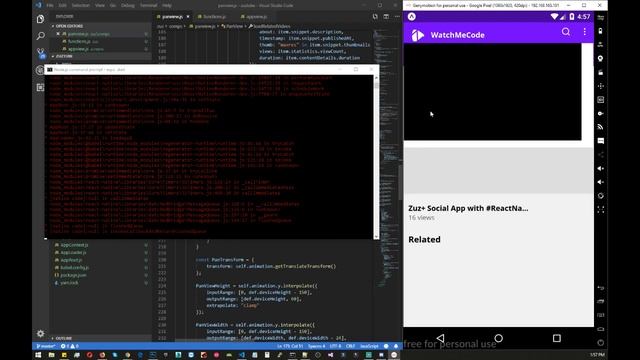Click Genymotion volume up button
The image size is (640, 360).
point(600,168)
